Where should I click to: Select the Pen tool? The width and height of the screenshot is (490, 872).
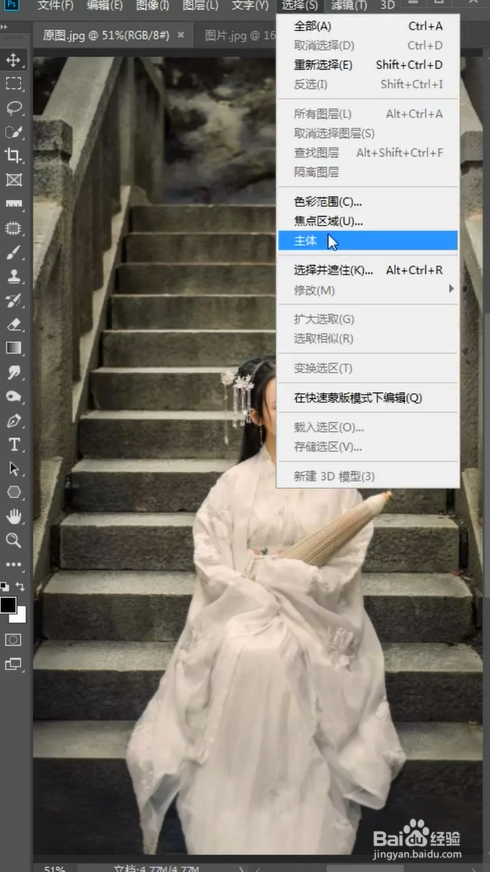coord(13,421)
